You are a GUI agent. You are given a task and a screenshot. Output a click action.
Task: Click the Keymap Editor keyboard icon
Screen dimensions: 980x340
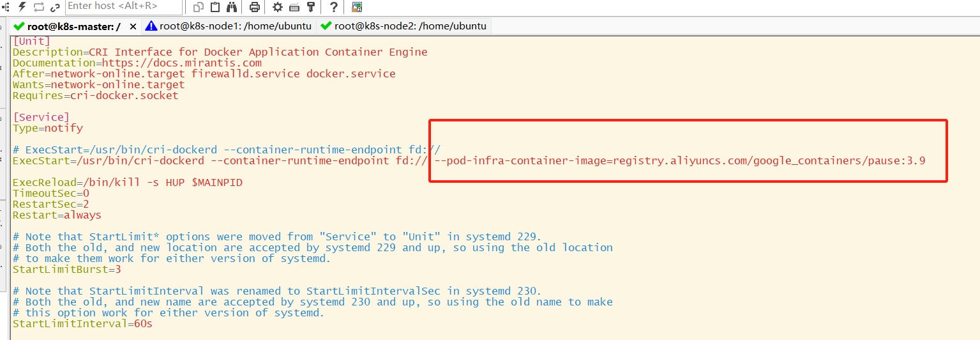click(294, 7)
